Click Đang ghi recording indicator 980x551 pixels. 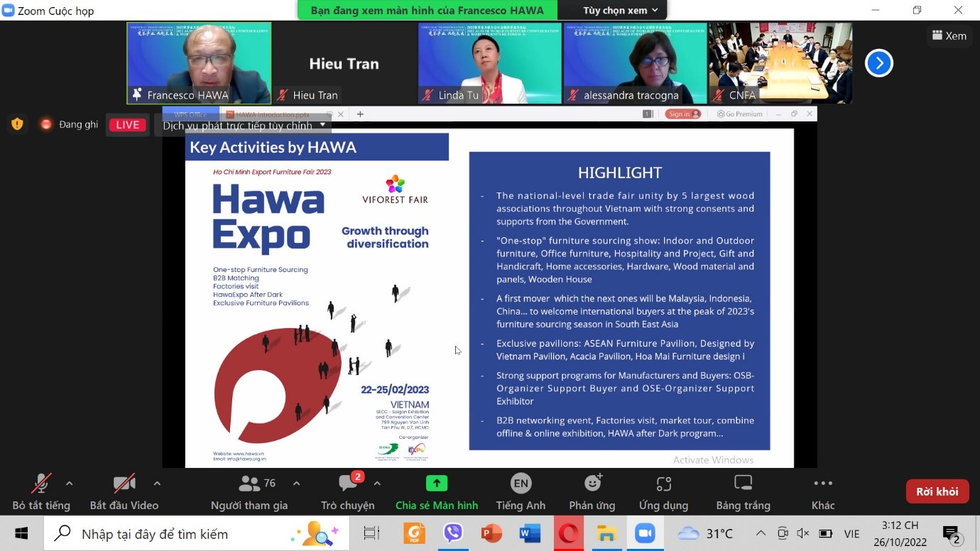point(69,124)
